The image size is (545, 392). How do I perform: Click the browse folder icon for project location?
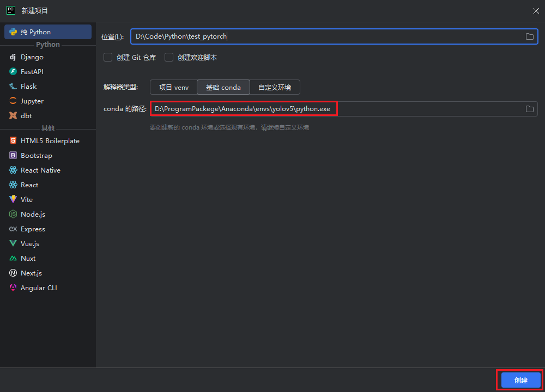click(529, 36)
